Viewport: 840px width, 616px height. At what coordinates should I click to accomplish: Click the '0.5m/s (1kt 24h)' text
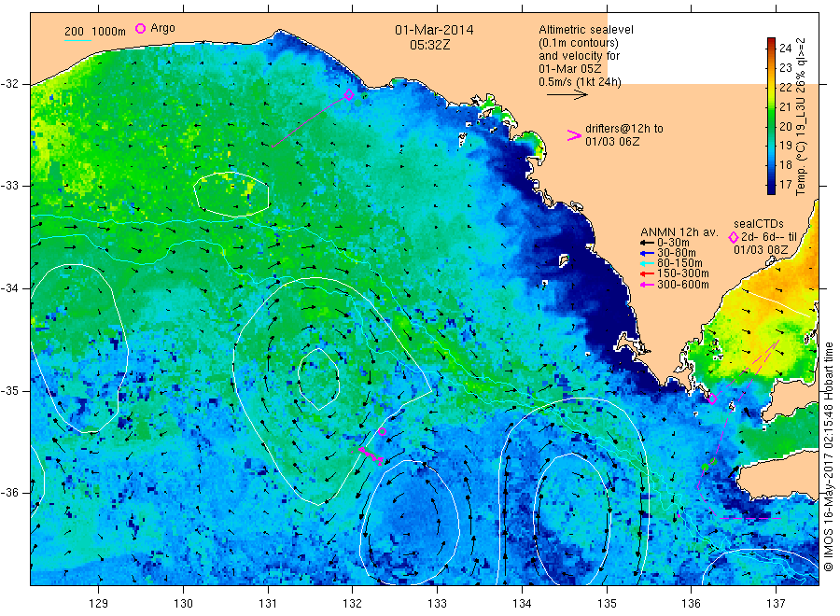coord(581,82)
